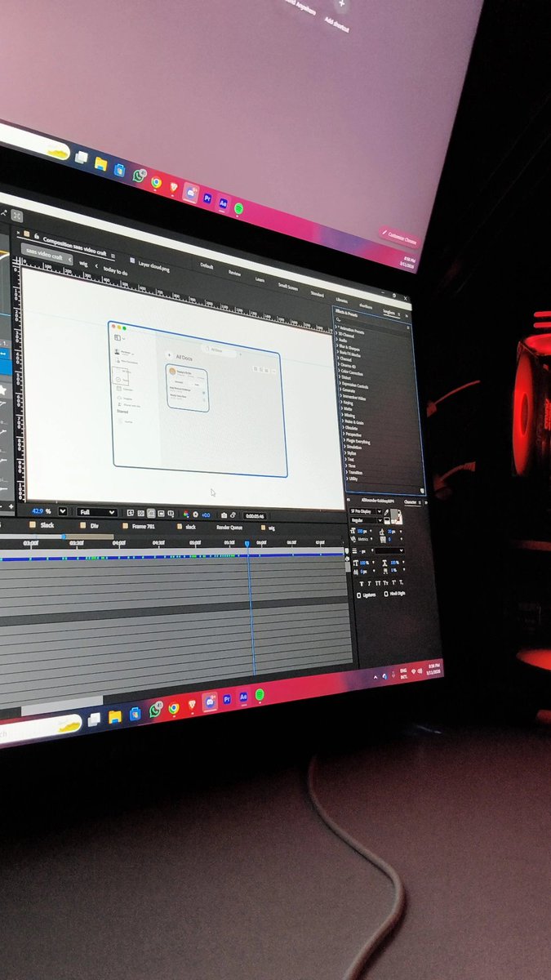The height and width of the screenshot is (980, 551).
Task: Click the Subscript button in Character panel
Action: click(x=402, y=583)
